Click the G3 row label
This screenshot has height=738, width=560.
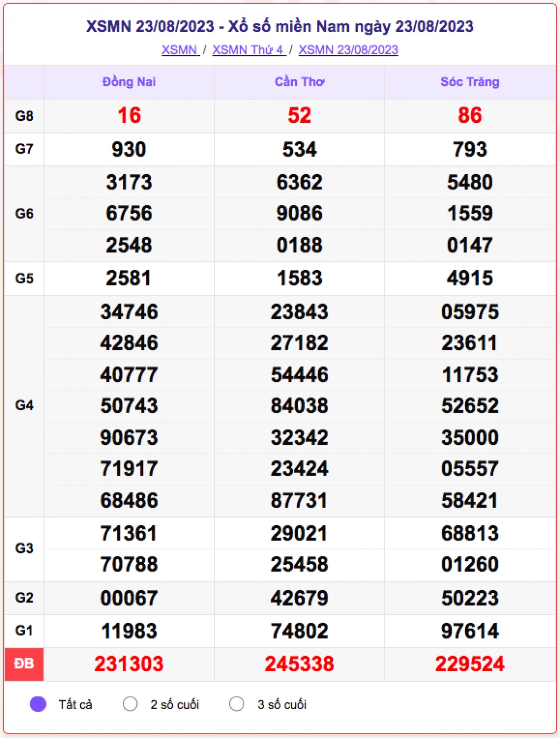click(24, 548)
